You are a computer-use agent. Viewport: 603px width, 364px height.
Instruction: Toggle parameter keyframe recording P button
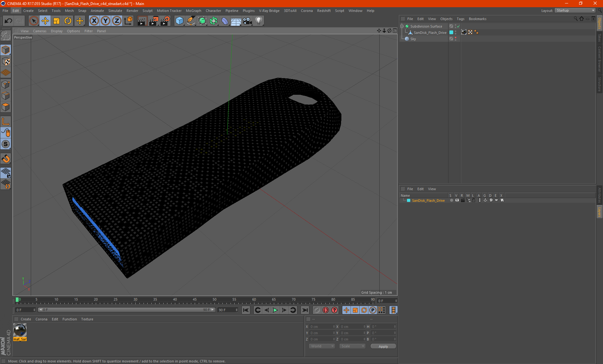(373, 310)
